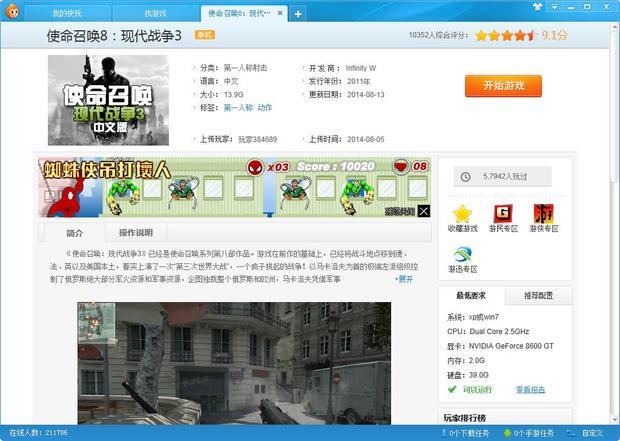620x441 pixels.
Task: Open download tasks 0个下载任务
Action: point(465,433)
